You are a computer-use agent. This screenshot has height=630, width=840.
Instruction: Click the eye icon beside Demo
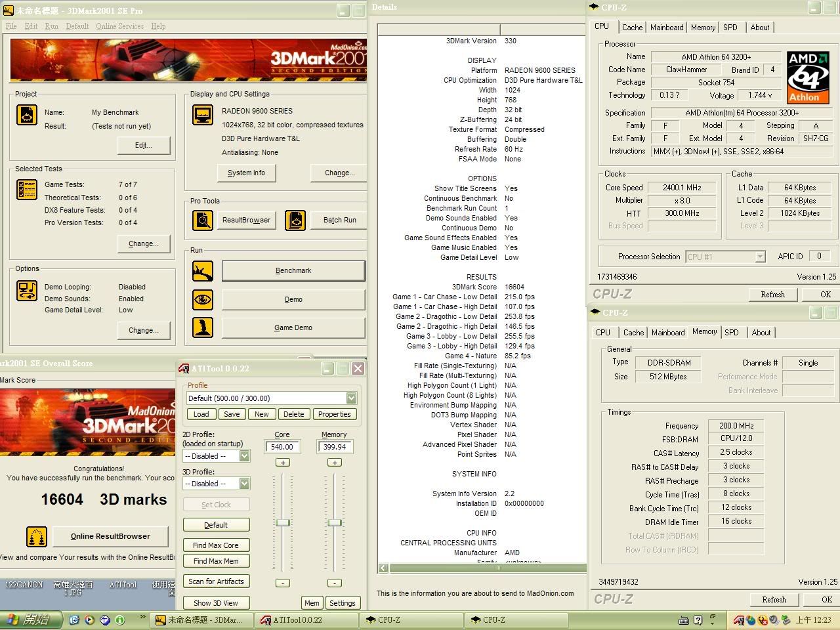coord(203,299)
